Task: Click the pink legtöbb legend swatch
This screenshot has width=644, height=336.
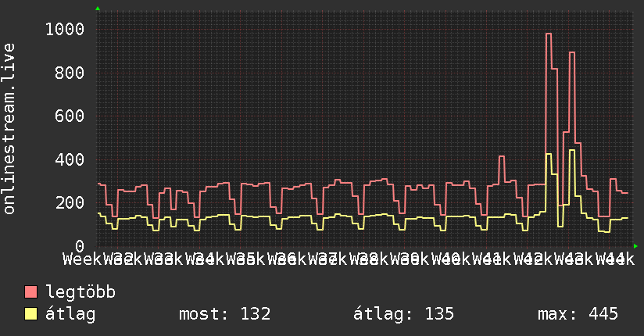Action: [30, 291]
